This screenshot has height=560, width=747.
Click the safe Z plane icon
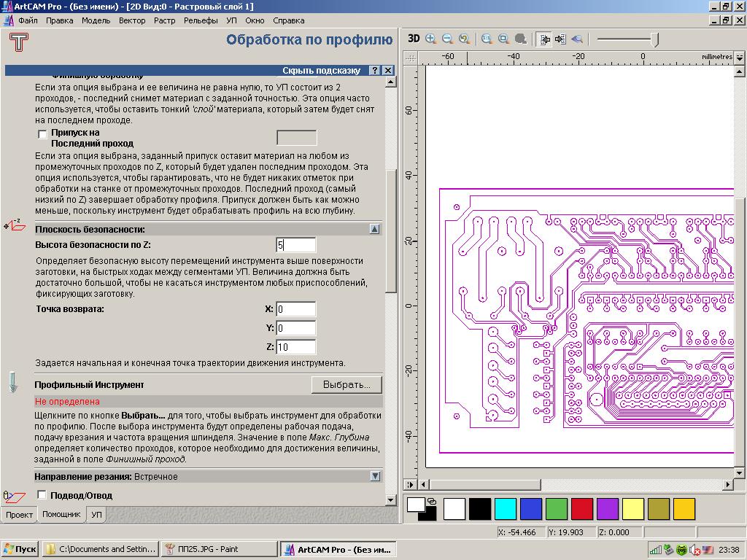coord(15,225)
